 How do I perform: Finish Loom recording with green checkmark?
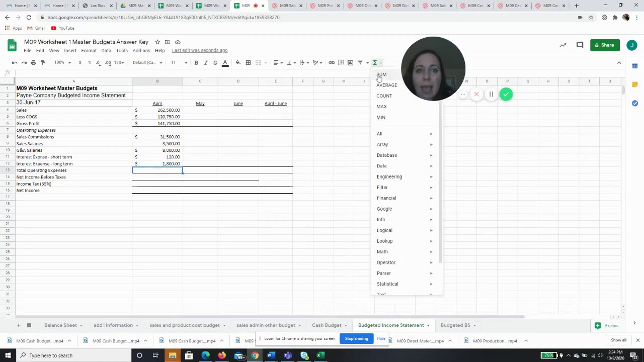pos(506,94)
